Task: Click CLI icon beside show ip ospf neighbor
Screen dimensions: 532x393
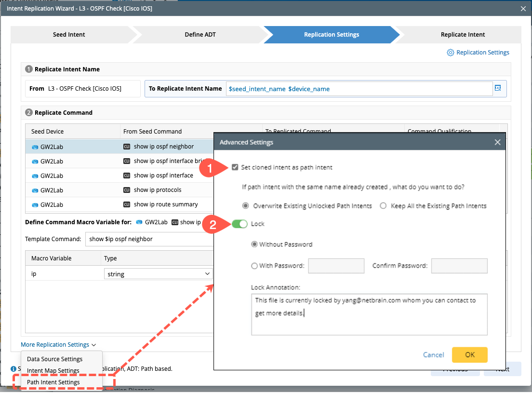Action: click(x=127, y=147)
